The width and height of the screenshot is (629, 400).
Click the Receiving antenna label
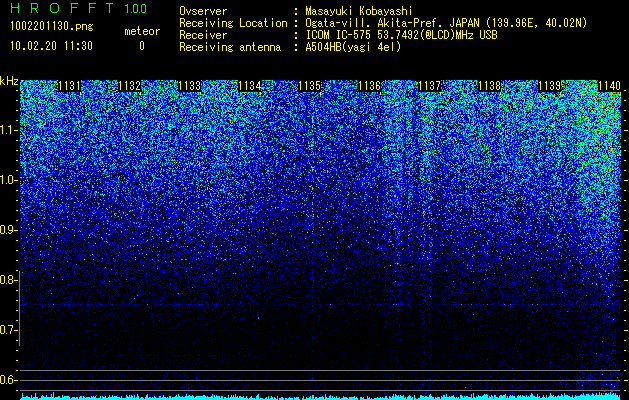(230, 47)
